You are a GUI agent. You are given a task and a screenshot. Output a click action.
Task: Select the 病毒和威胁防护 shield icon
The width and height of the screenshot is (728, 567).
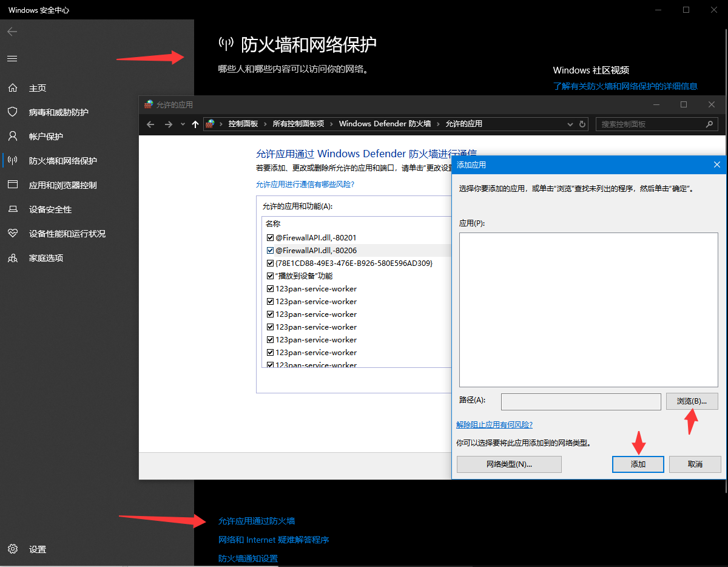tap(12, 112)
